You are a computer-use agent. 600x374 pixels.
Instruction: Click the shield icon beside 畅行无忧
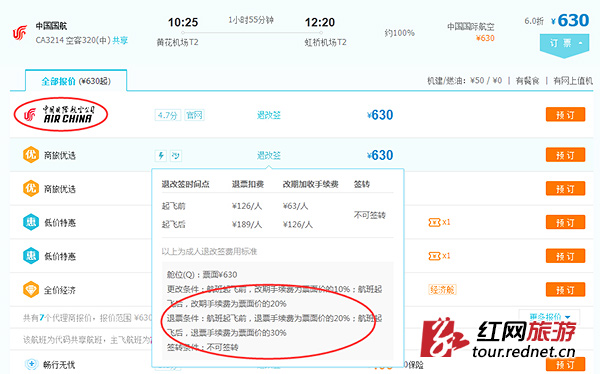[31, 364]
